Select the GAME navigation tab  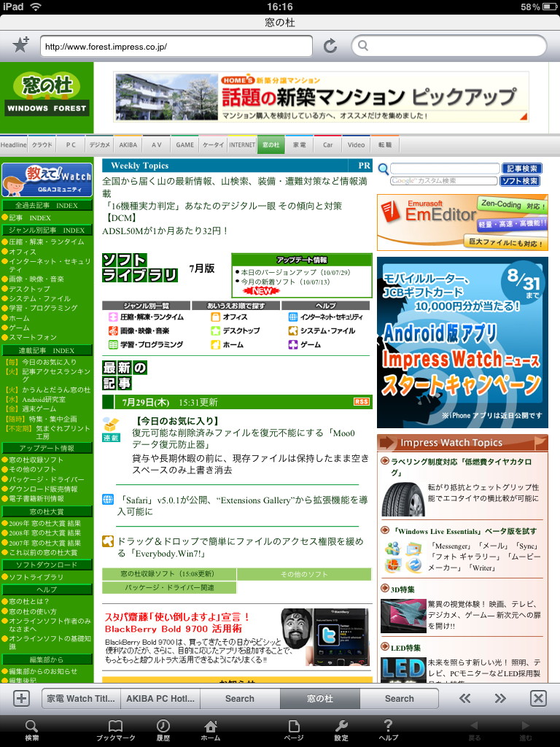184,145
